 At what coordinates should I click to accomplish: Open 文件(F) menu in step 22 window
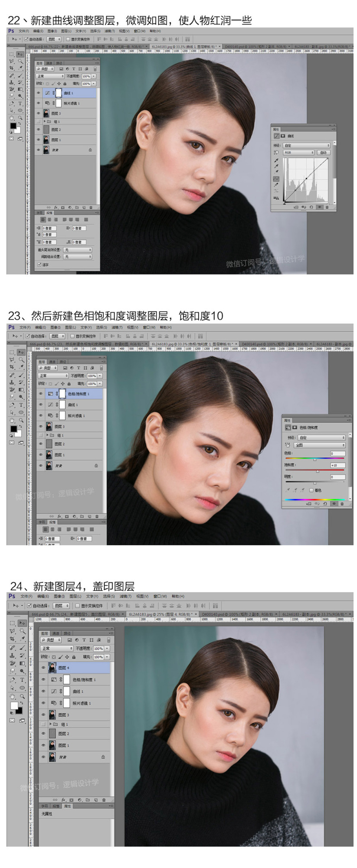tap(24, 31)
